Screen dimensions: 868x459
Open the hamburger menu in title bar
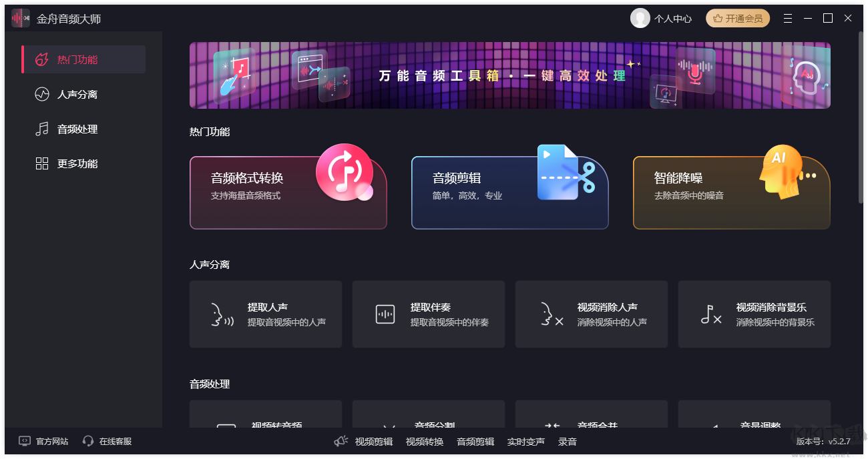pos(788,18)
